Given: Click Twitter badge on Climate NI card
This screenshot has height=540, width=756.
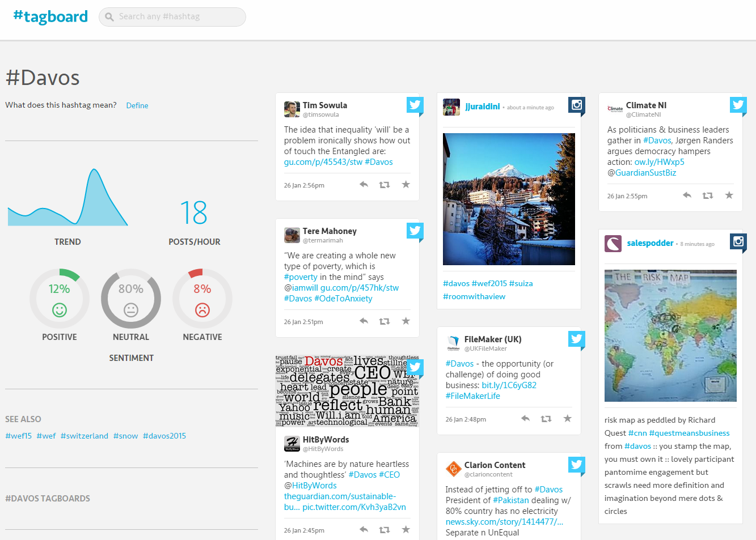Looking at the screenshot, I should pyautogui.click(x=738, y=105).
